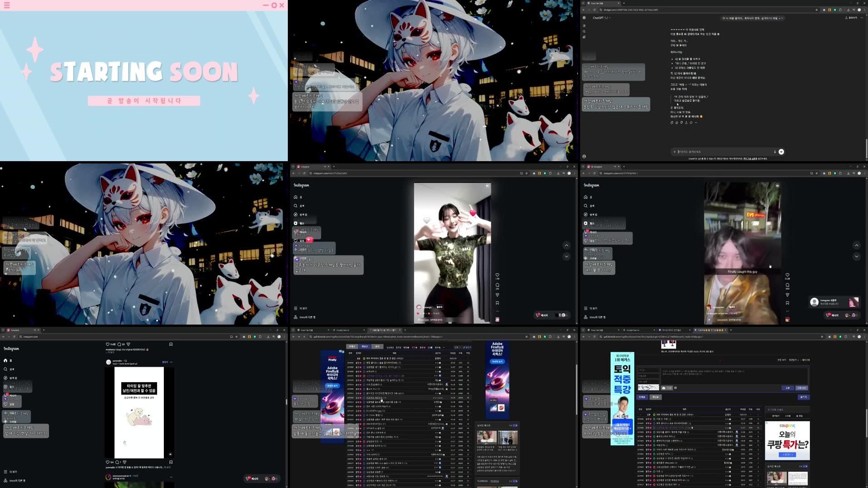Give the ChatGPT response a thumbs-down
The height and width of the screenshot is (488, 868).
pyautogui.click(x=681, y=123)
